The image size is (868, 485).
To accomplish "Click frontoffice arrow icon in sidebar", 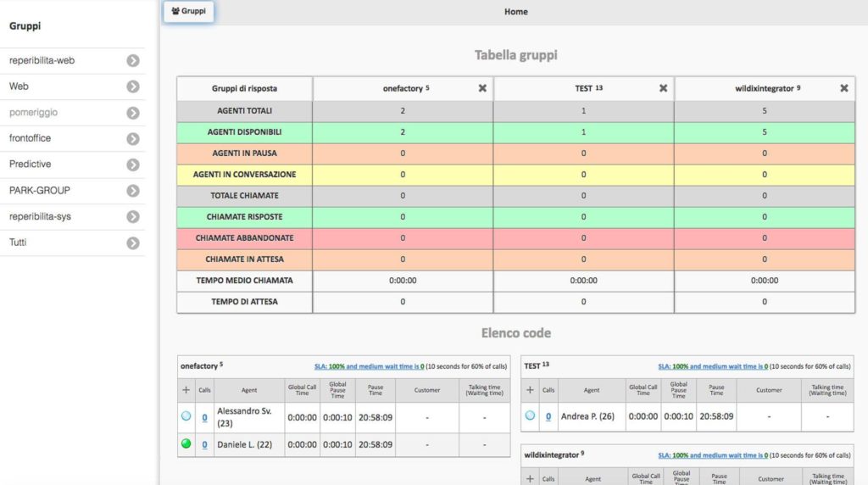I will (x=133, y=139).
